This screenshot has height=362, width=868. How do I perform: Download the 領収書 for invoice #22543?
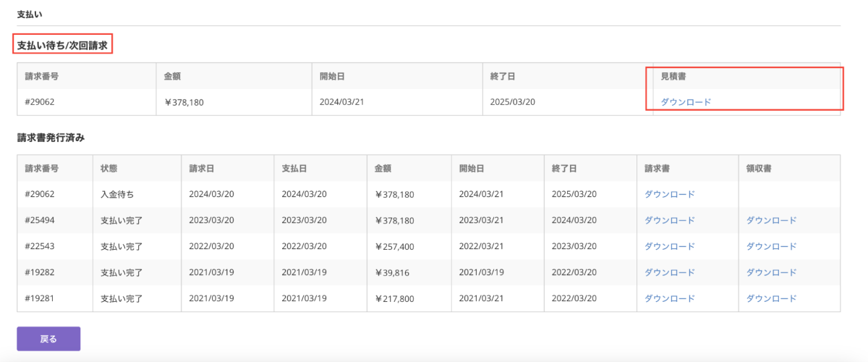[x=771, y=246]
